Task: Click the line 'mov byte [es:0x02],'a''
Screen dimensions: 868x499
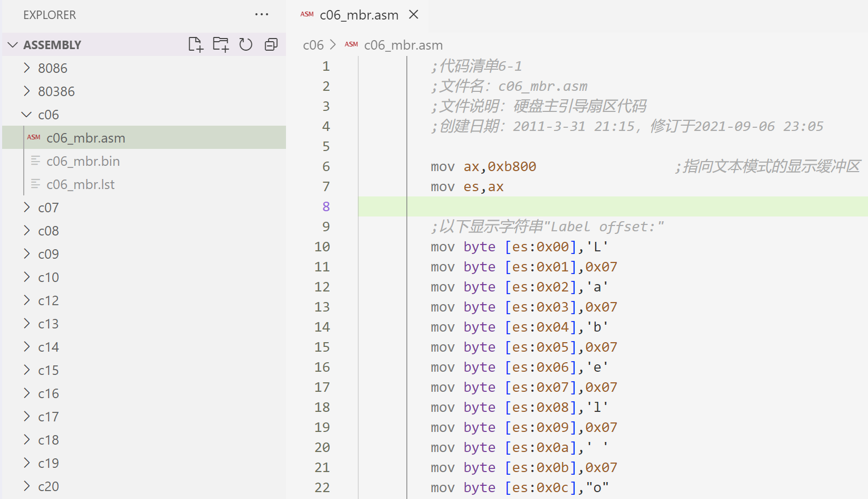Action: (x=520, y=287)
